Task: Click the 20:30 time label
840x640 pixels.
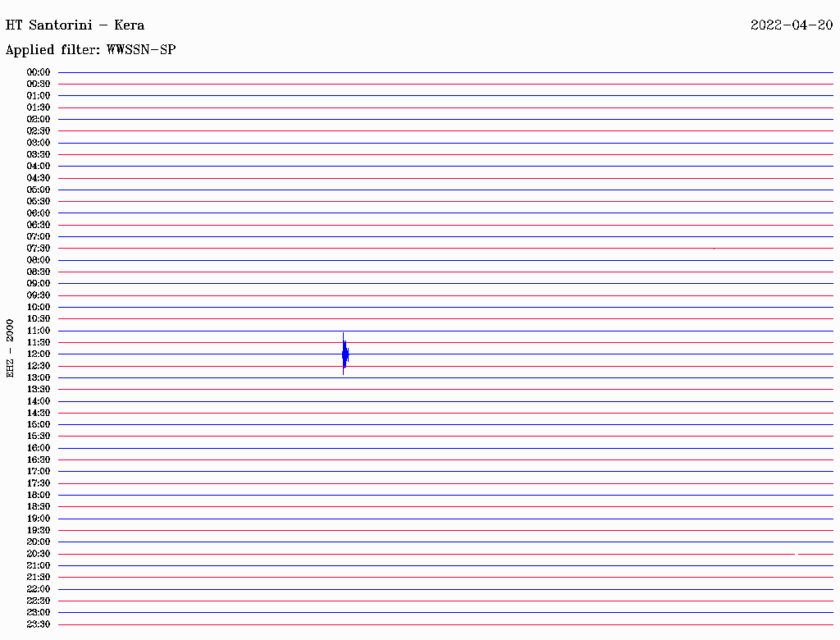Action: [x=39, y=554]
